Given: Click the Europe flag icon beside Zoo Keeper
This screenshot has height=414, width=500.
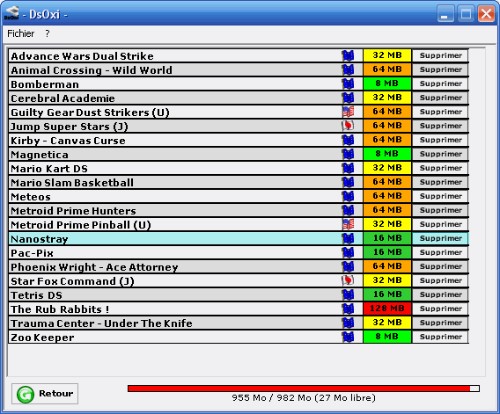Looking at the screenshot, I should 348,337.
